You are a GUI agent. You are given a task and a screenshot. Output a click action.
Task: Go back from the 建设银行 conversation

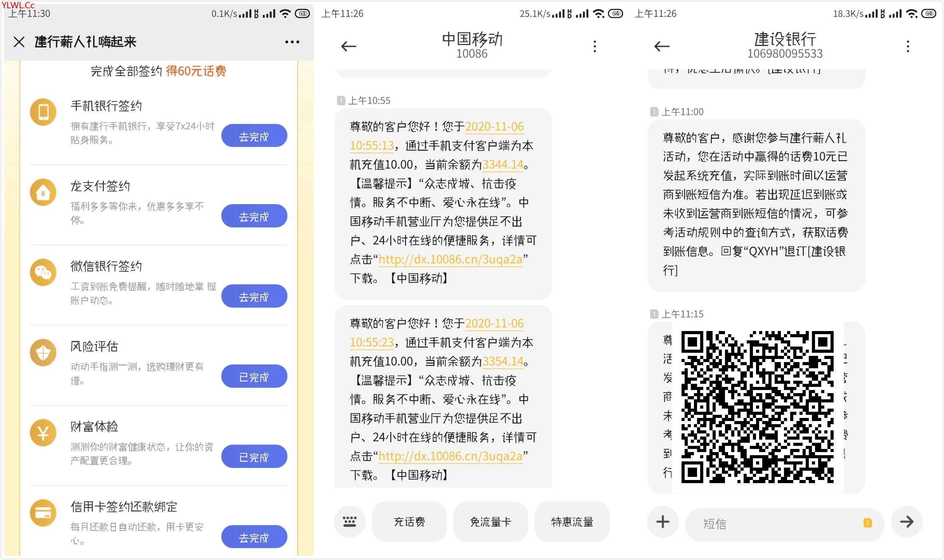pyautogui.click(x=662, y=47)
